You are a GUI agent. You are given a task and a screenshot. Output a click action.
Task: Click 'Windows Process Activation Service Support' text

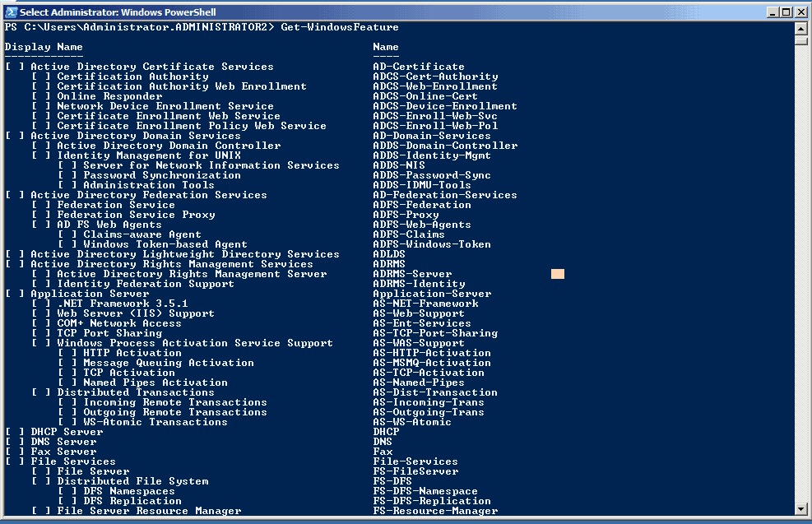195,343
